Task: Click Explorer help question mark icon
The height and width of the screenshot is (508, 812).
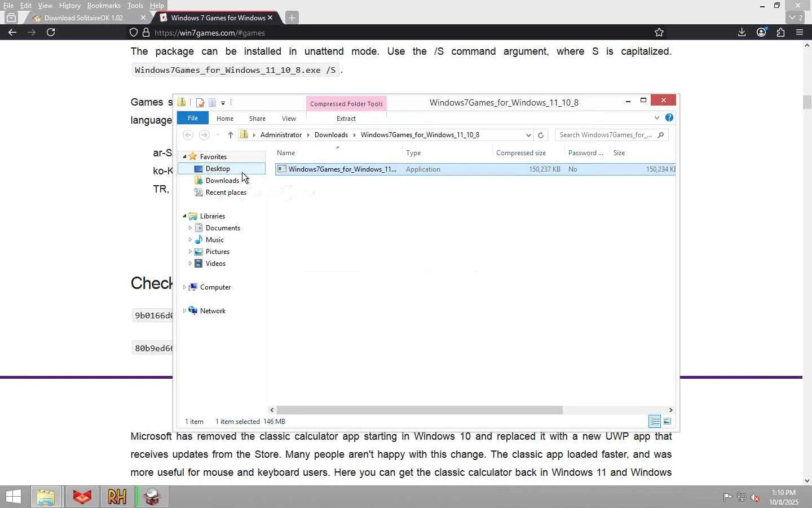Action: tap(669, 117)
